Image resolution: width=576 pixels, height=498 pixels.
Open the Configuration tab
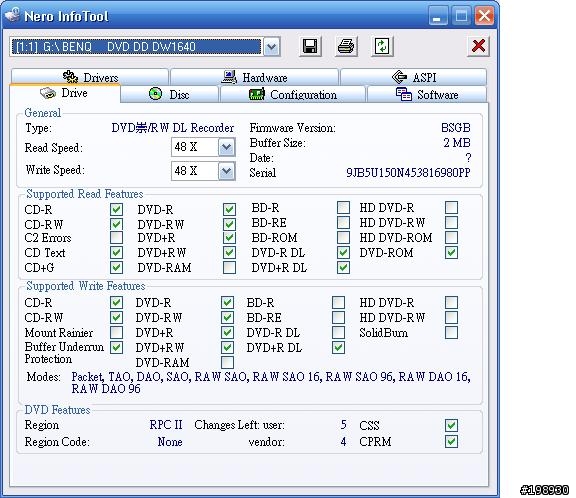click(x=293, y=94)
